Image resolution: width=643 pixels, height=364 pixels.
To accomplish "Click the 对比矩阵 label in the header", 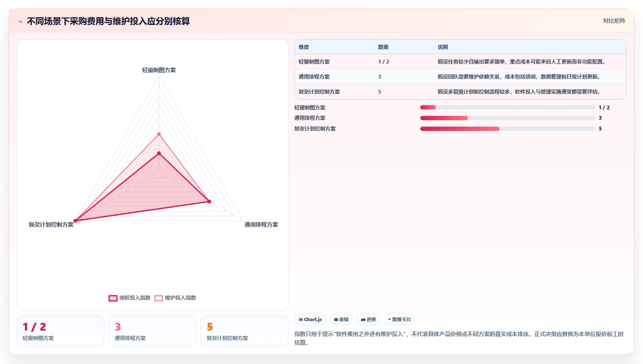I will 614,21.
